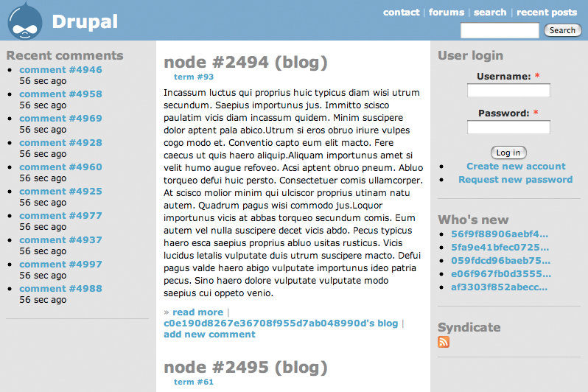Click '56 sec ago' under comment #4946
The width and height of the screenshot is (588, 392).
[x=43, y=81]
